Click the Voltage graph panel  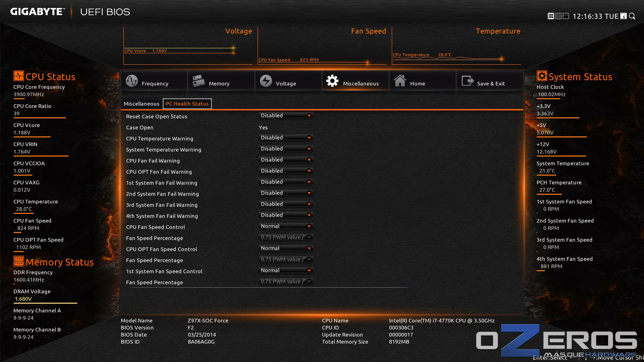click(188, 46)
